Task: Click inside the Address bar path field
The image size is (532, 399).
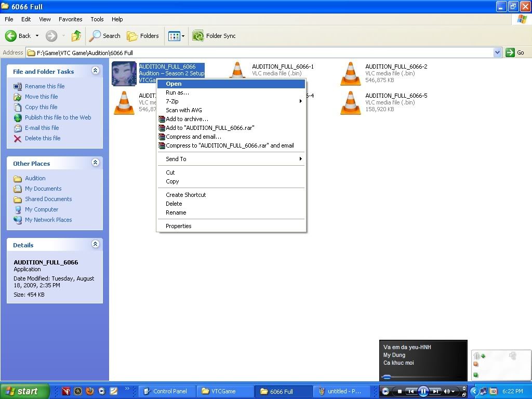Action: pos(260,52)
